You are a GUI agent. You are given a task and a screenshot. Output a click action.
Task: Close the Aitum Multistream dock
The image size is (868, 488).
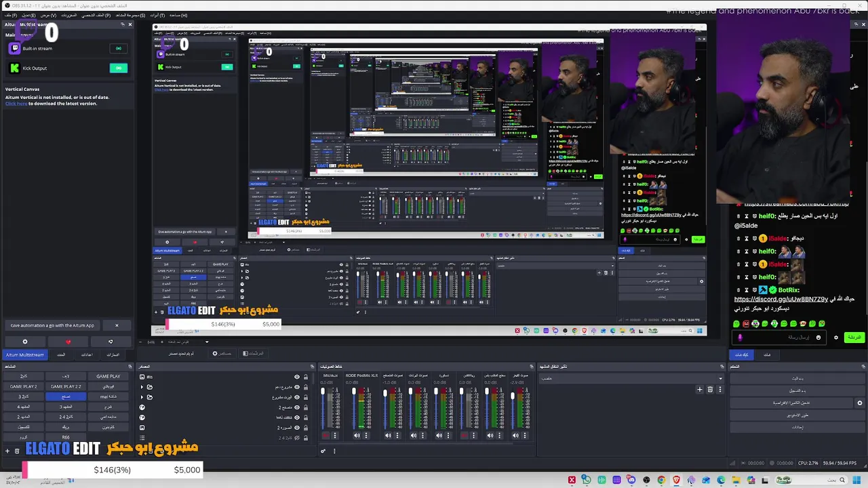tap(131, 24)
